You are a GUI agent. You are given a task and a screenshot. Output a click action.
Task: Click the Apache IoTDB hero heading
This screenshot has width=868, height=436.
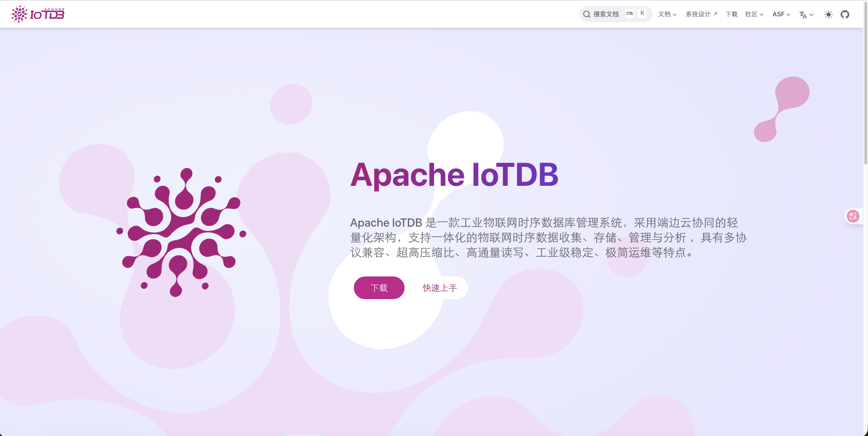click(454, 175)
